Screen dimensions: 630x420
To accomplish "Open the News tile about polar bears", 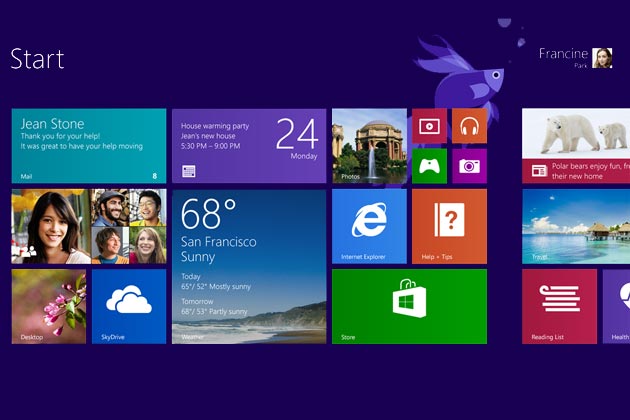I will 576,146.
